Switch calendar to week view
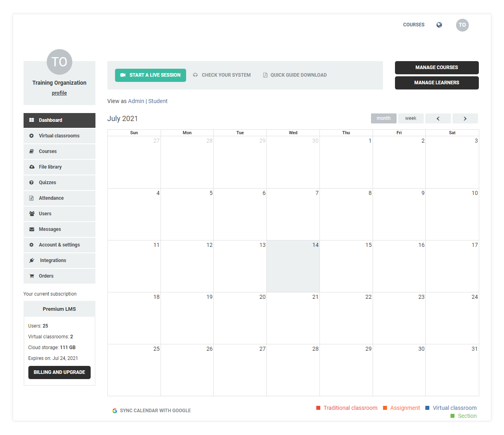 410,118
